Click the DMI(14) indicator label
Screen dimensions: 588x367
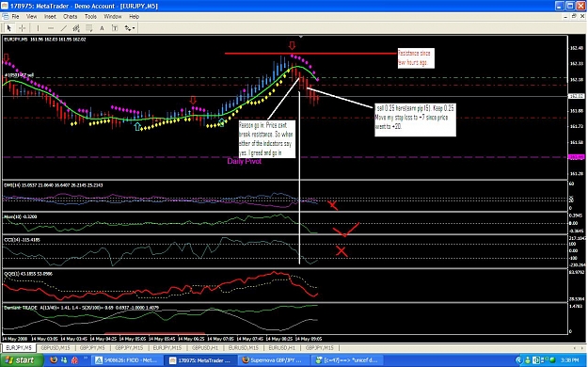point(54,185)
